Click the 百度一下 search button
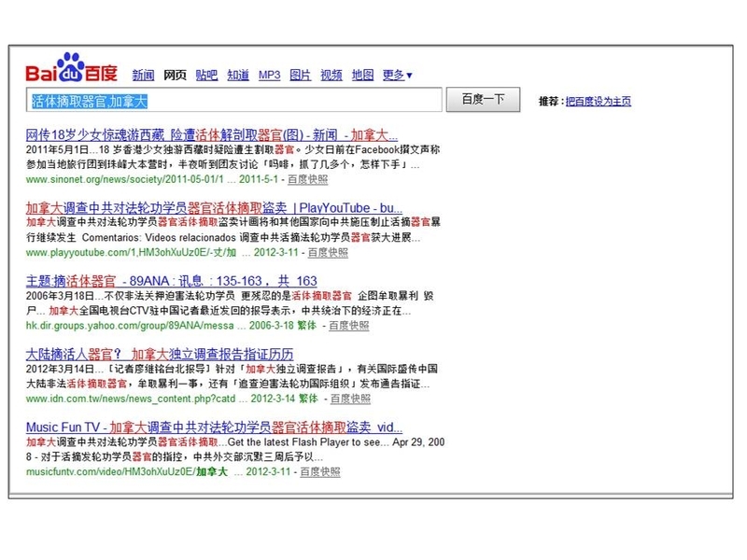The width and height of the screenshot is (747, 560). point(483,100)
